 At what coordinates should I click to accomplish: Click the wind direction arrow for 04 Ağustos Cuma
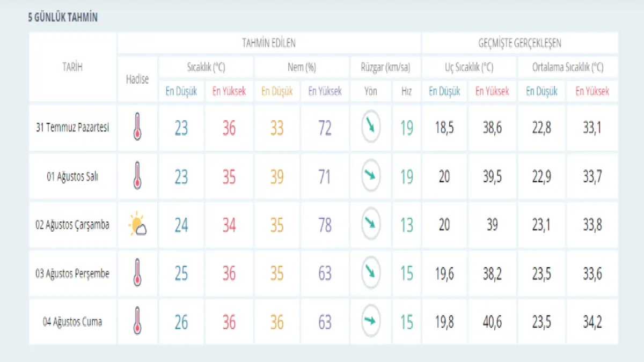click(371, 321)
